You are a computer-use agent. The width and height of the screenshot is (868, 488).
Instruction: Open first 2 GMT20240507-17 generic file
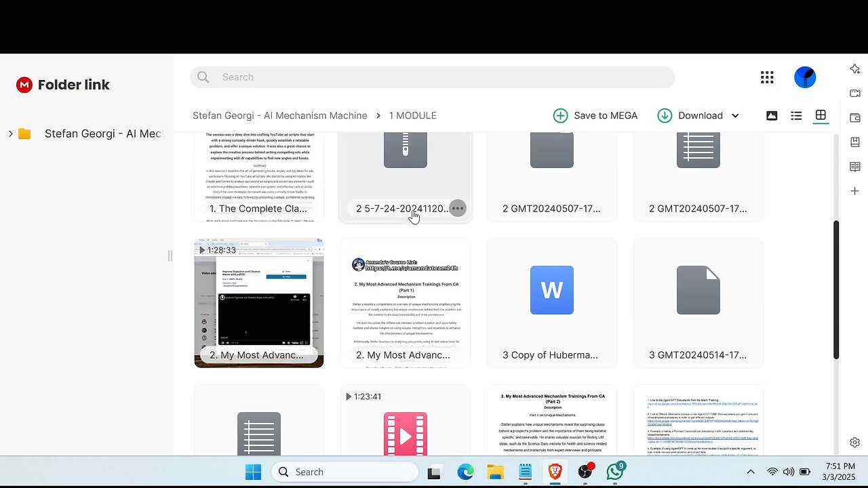click(x=552, y=176)
